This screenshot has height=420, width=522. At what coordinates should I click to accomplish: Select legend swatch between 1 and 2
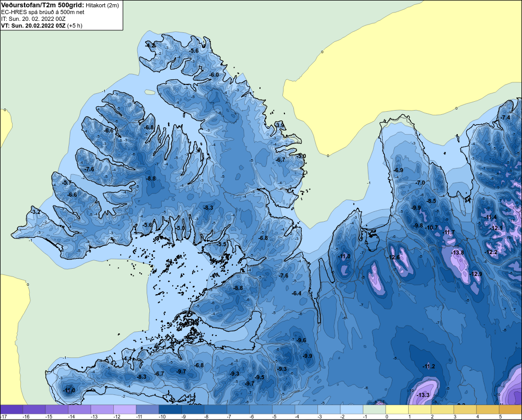point(420,410)
